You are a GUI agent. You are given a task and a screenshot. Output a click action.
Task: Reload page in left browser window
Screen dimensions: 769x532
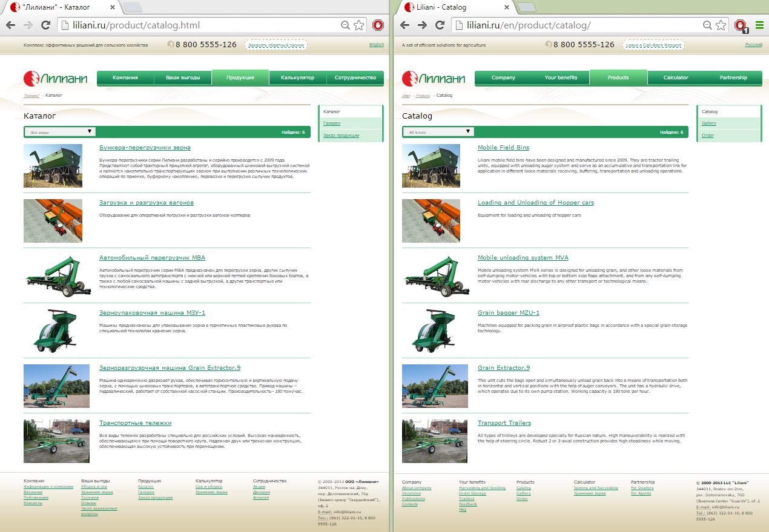pyautogui.click(x=45, y=25)
